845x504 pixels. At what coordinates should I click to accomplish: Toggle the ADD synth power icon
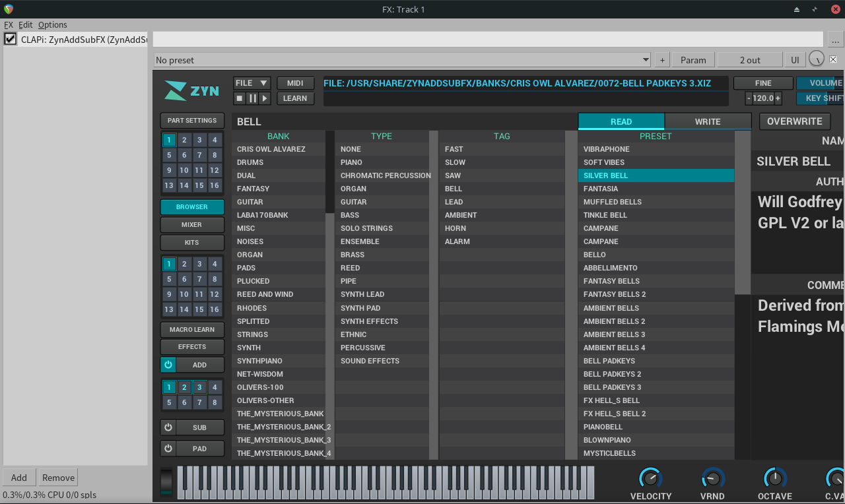[168, 365]
